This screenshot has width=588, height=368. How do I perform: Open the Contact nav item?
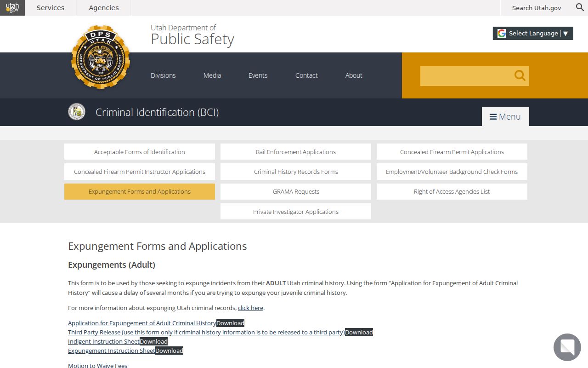[x=306, y=75]
